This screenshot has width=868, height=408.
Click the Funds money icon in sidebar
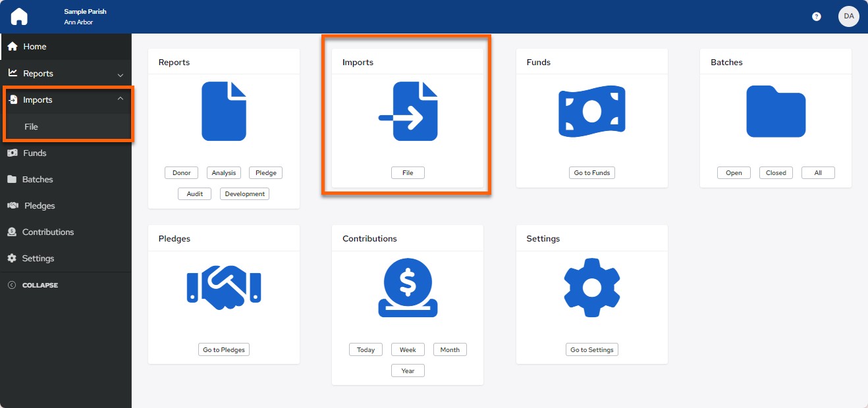tap(12, 153)
